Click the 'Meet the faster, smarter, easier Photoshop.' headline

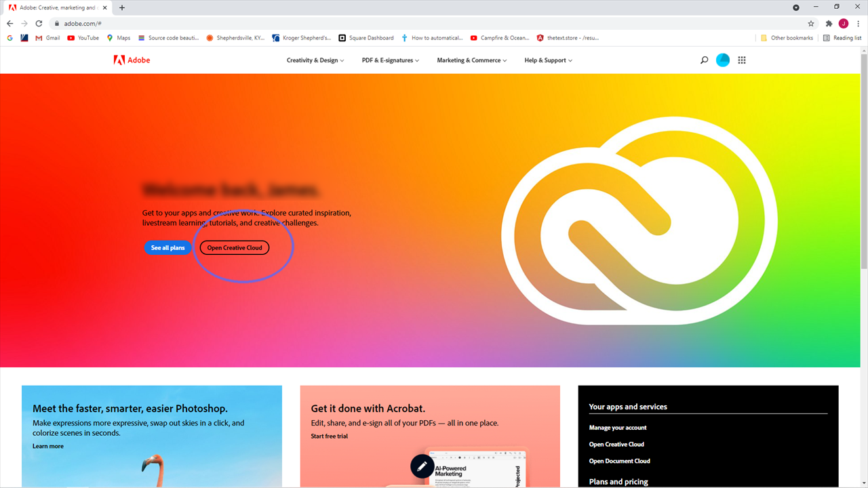pos(130,409)
